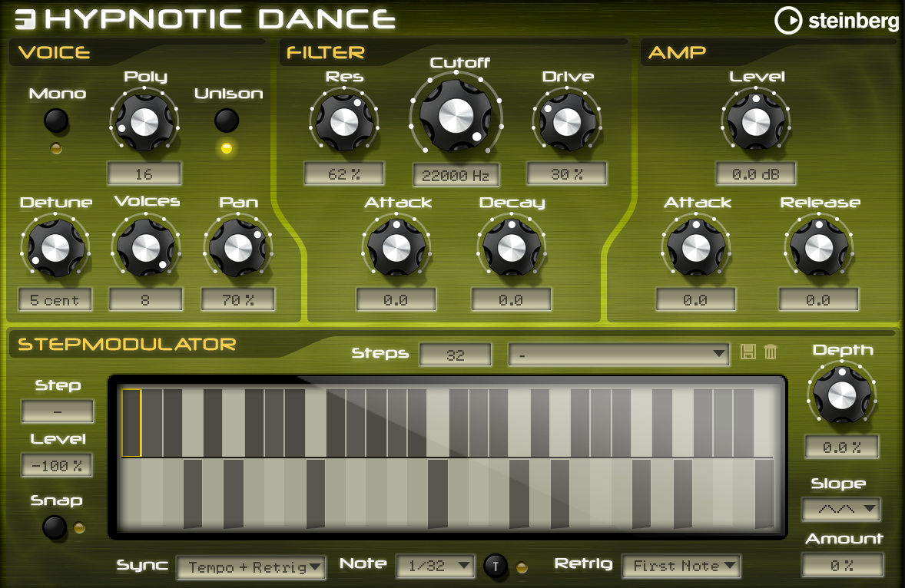Click the filter Cutoff knob
Viewport: 905px width, 588px height.
[456, 116]
